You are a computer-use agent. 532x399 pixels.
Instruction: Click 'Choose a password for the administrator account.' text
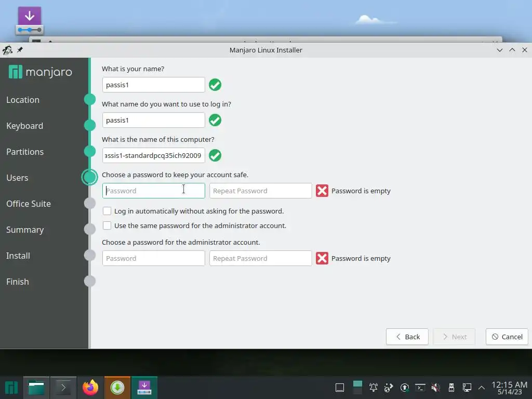(181, 242)
